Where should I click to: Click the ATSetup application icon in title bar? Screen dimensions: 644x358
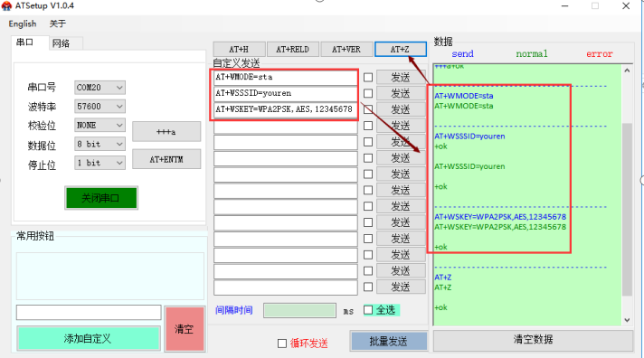(6, 5)
